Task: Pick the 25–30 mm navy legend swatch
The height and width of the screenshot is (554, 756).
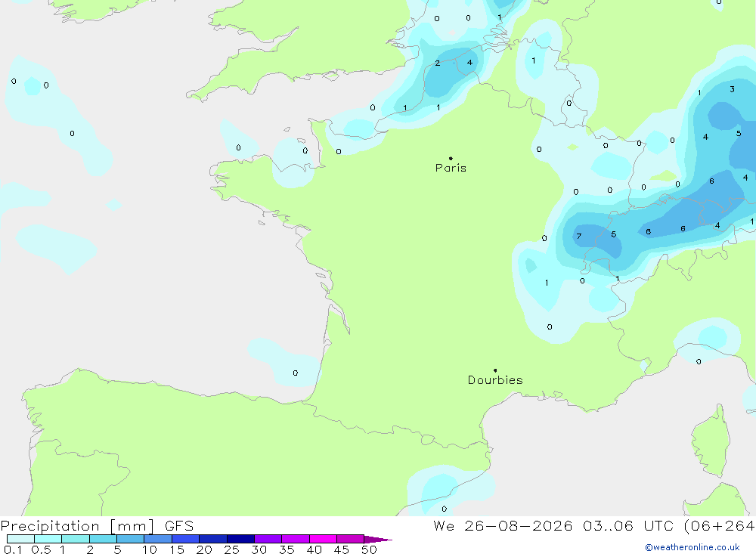Action: pos(240,539)
